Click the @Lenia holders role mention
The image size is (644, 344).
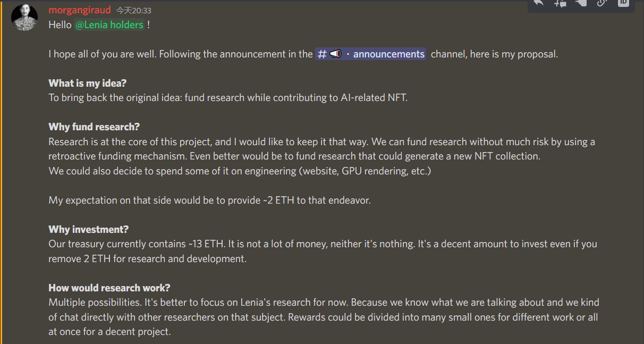(109, 25)
